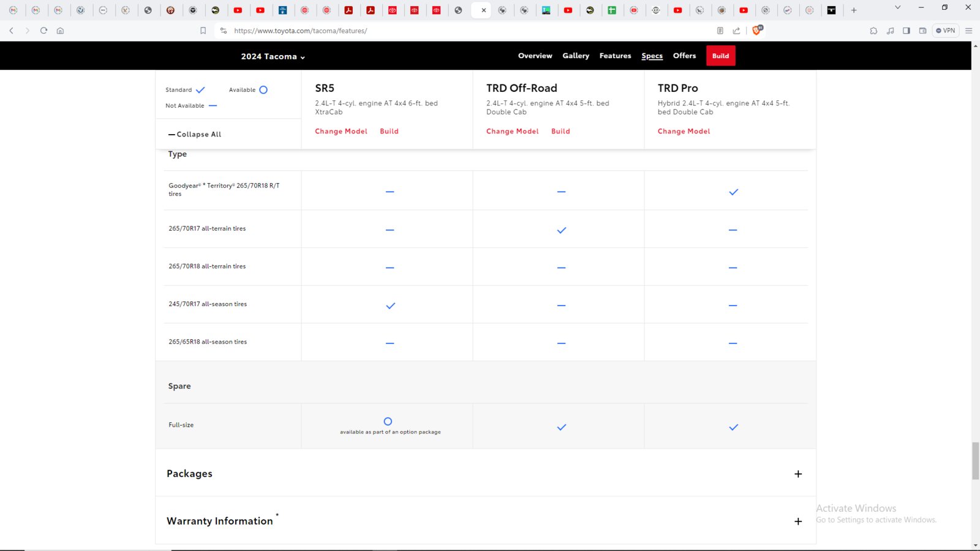Go to the Gallery section
This screenshot has width=980, height=551.
coord(576,56)
